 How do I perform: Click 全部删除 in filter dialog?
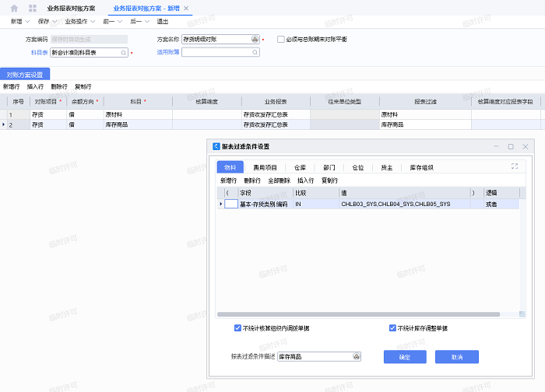coord(278,180)
